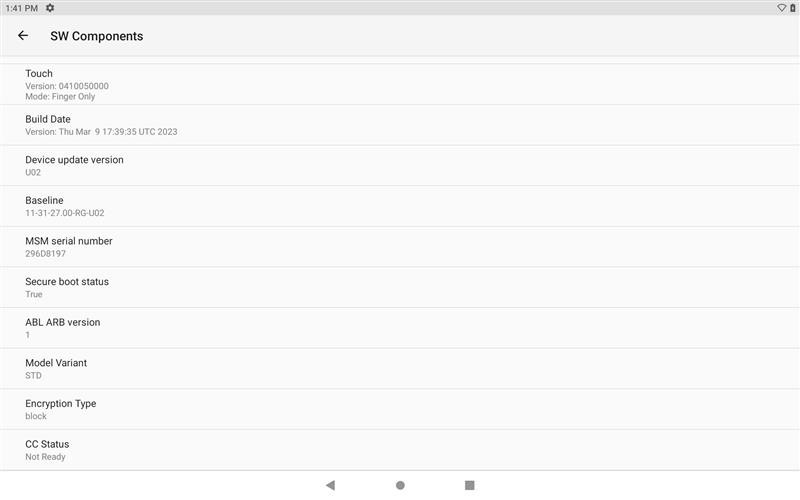This screenshot has width=800, height=500.
Task: Tap the settings gear in status bar
Action: (50, 8)
